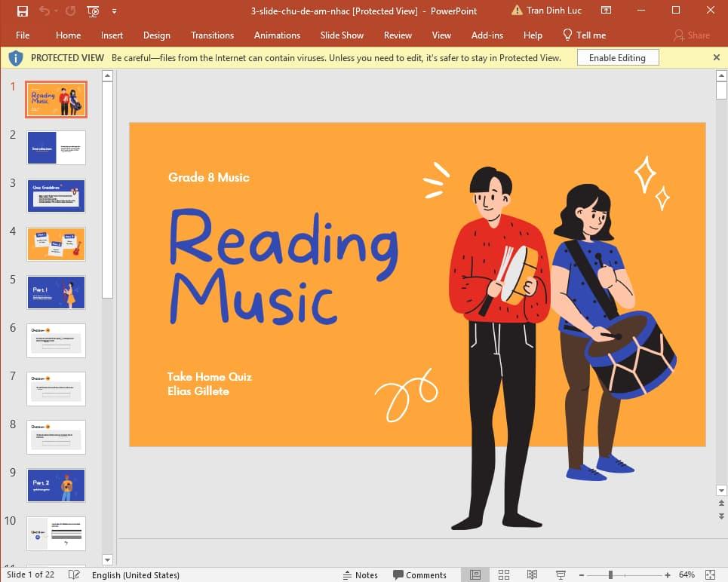
Task: Collapse the slide panel scrollbar down arrow
Action: pyautogui.click(x=108, y=560)
